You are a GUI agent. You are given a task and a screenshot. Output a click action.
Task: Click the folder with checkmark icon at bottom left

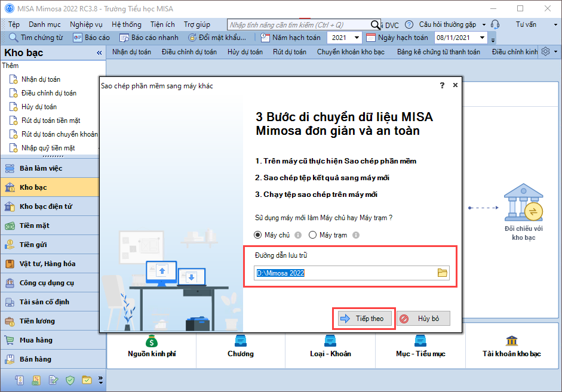(87, 380)
